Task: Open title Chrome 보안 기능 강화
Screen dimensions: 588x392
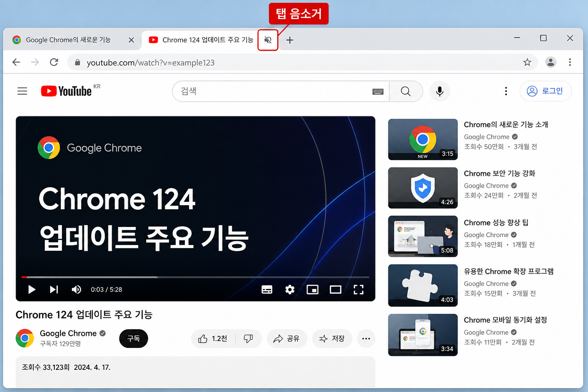Action: (500, 173)
